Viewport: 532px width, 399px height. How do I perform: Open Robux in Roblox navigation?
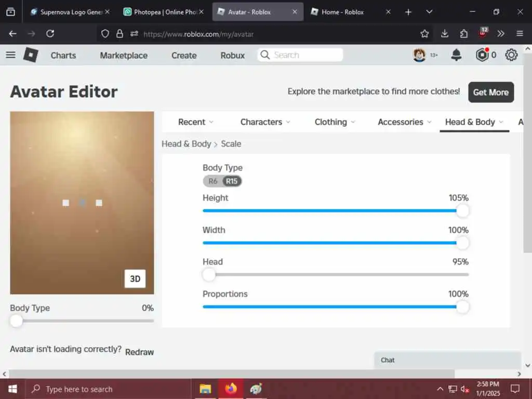point(232,55)
